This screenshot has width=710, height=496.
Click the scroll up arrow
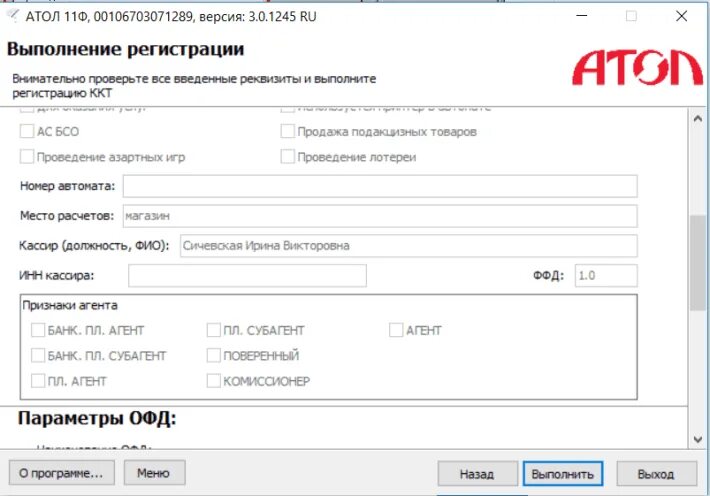point(698,119)
